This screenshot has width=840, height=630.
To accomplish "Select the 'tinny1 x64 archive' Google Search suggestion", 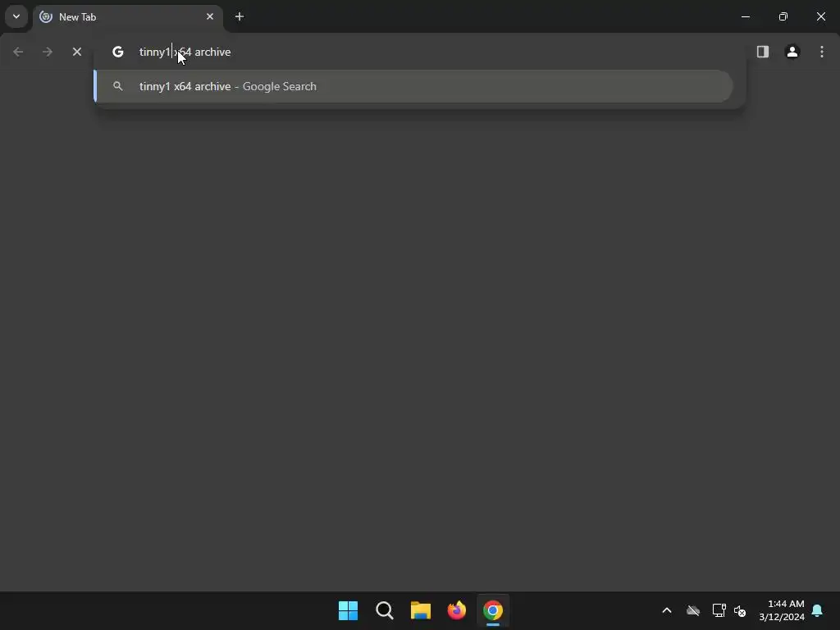I will pyautogui.click(x=413, y=86).
